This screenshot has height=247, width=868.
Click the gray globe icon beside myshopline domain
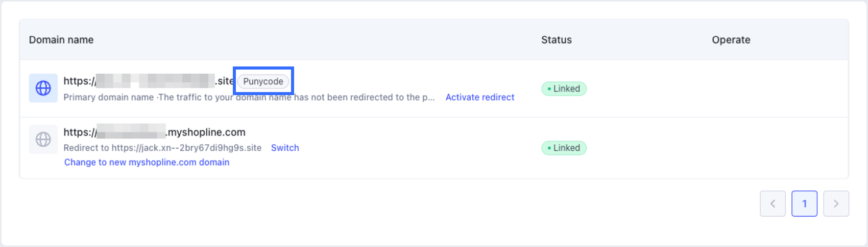click(43, 139)
